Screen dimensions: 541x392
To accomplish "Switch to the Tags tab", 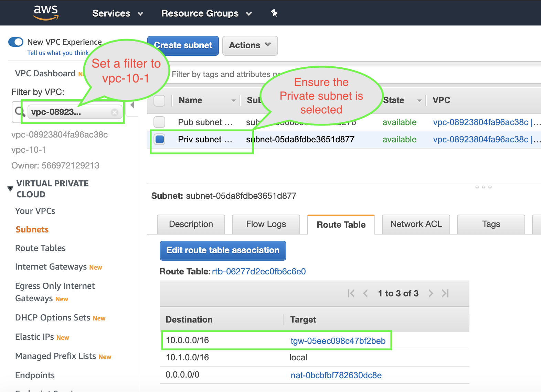I will tap(491, 224).
